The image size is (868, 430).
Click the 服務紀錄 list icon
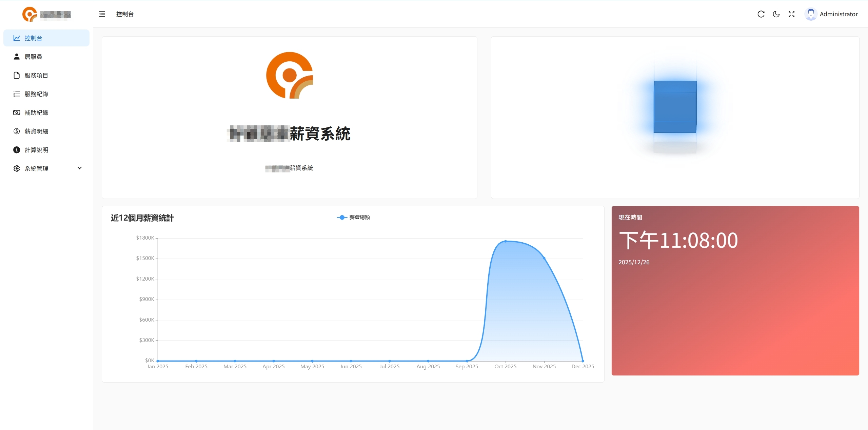[x=16, y=94]
